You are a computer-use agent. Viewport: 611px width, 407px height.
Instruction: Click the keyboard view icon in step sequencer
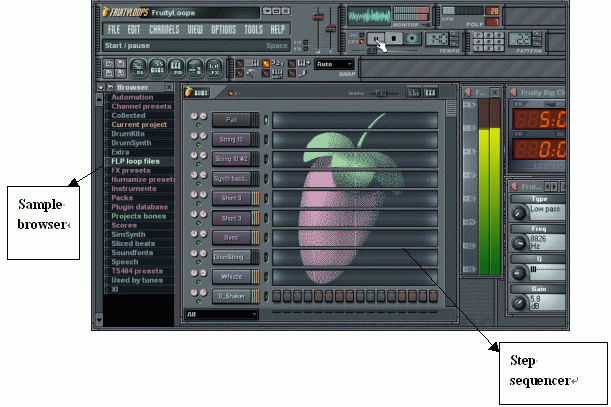click(430, 93)
